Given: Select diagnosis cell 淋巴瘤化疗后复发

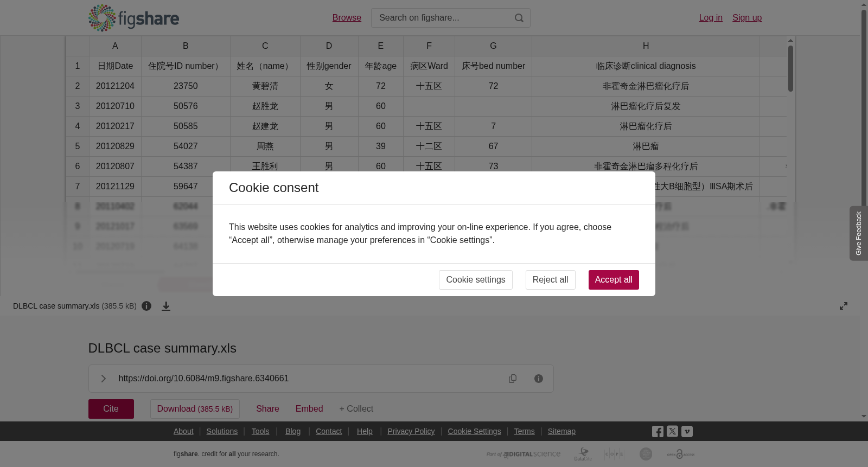Looking at the screenshot, I should click(646, 106).
